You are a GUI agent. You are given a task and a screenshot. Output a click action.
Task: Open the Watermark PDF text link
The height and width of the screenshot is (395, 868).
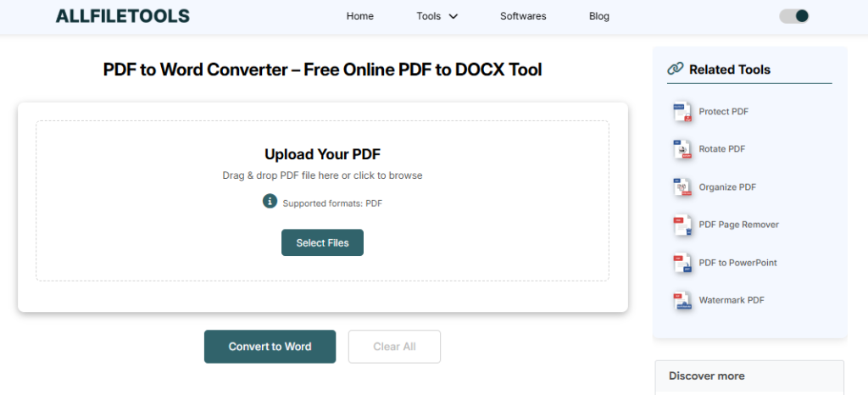pyautogui.click(x=731, y=300)
